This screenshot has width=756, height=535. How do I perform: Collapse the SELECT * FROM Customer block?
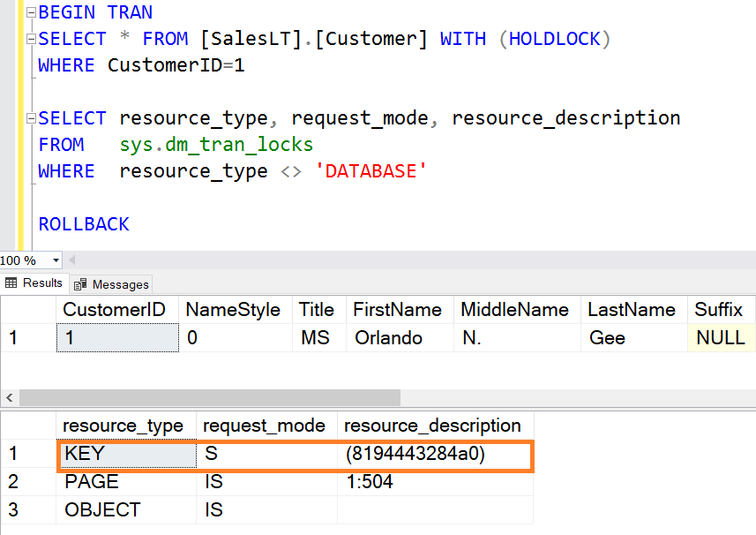point(31,39)
